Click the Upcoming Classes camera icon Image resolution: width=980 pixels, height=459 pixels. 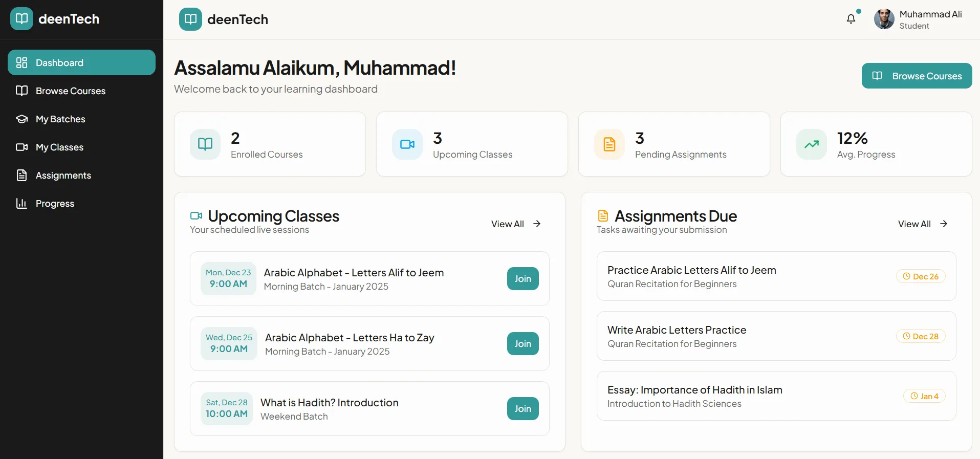pyautogui.click(x=407, y=144)
